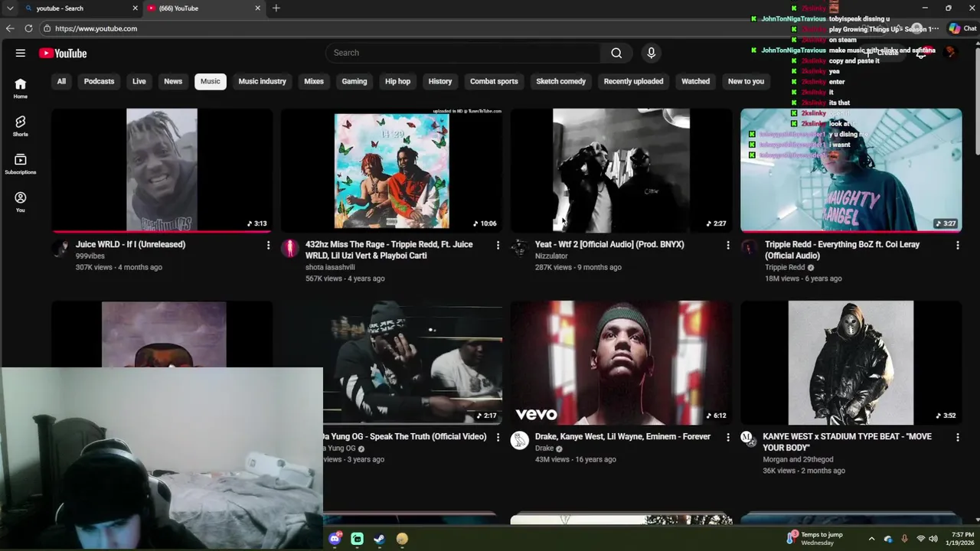
Task: Open Drake, Kanye West Forever video title
Action: (622, 437)
